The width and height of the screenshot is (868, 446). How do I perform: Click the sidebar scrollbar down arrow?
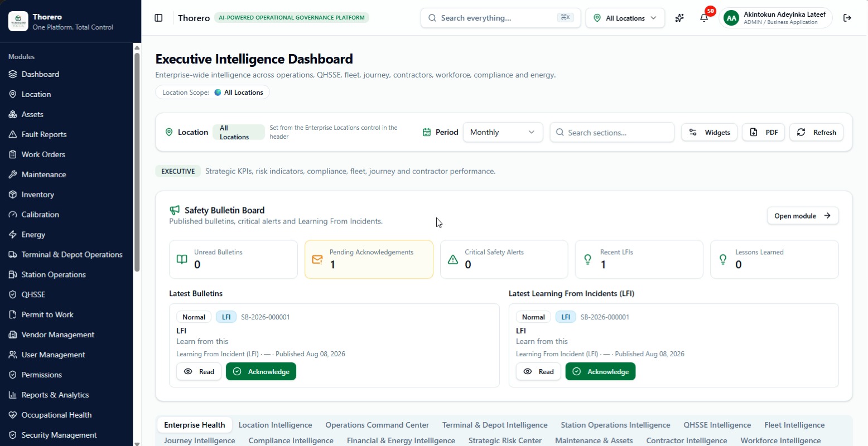point(137,443)
